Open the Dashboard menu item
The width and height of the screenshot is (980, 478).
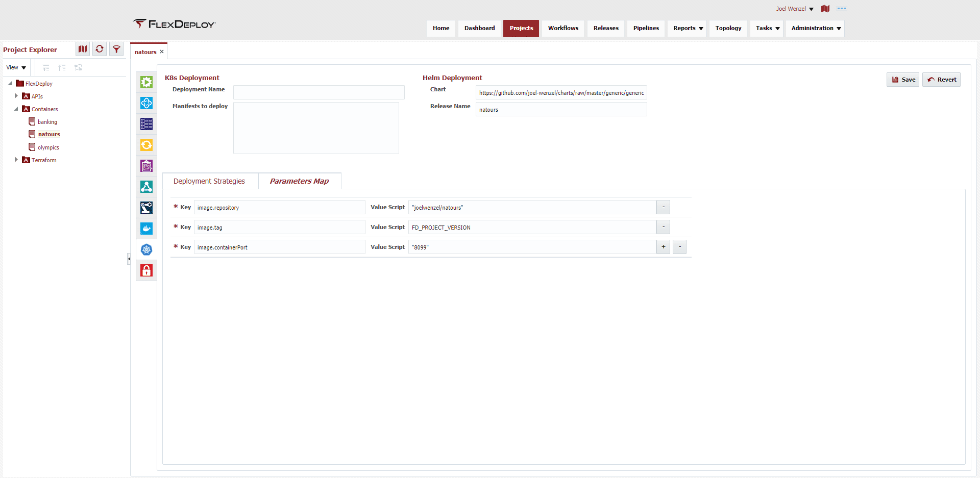479,28
